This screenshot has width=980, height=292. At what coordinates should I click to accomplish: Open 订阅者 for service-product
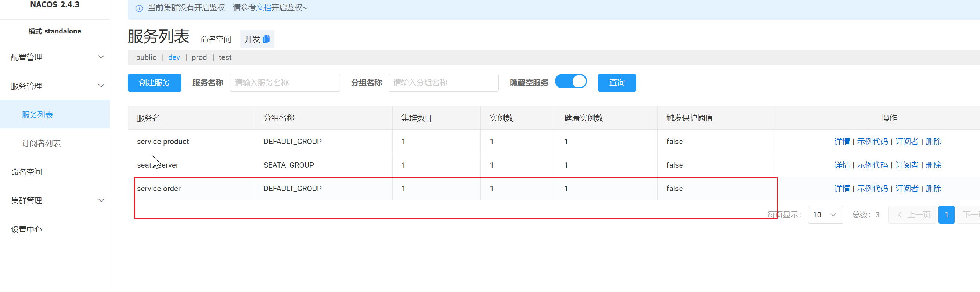click(907, 142)
